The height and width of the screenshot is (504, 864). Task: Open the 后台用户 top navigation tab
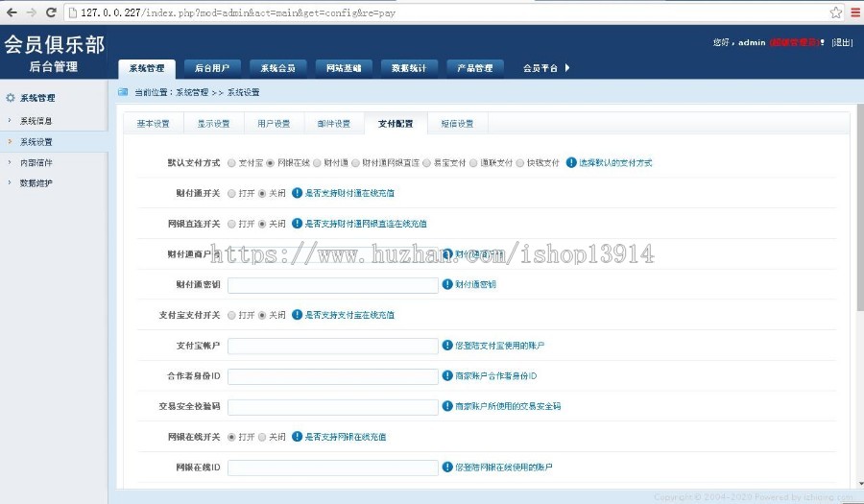[x=212, y=68]
